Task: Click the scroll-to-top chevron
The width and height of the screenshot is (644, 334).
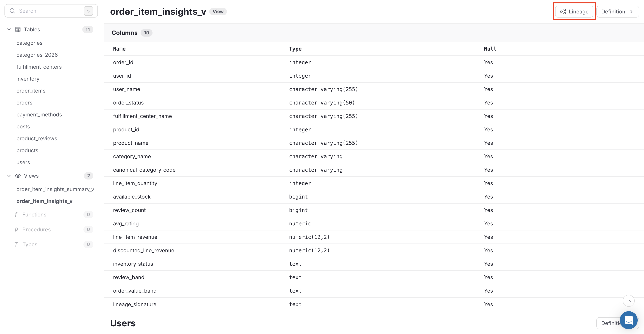Action: click(x=629, y=301)
